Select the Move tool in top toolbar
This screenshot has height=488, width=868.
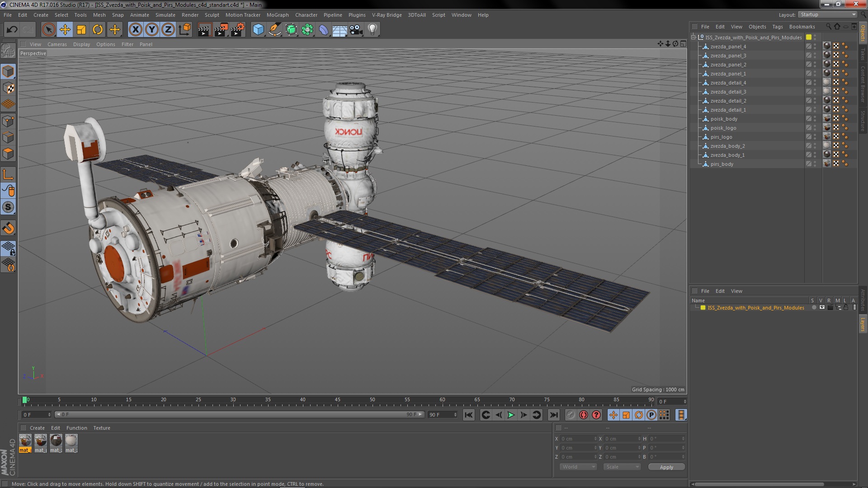65,30
